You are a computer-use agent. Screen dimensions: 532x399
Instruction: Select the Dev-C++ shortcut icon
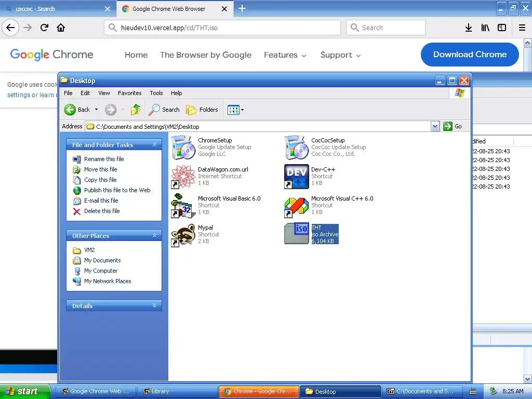(x=297, y=177)
